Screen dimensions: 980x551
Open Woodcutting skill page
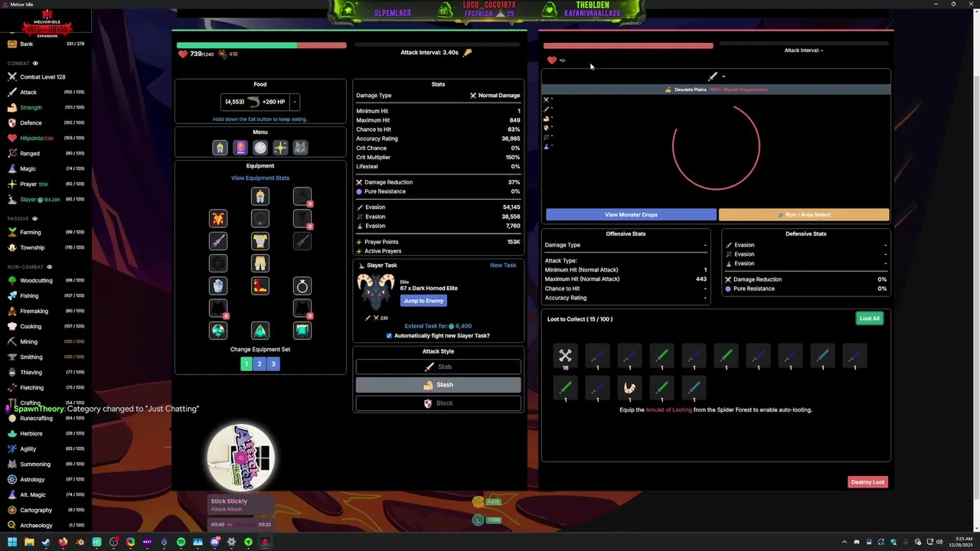pyautogui.click(x=46, y=280)
